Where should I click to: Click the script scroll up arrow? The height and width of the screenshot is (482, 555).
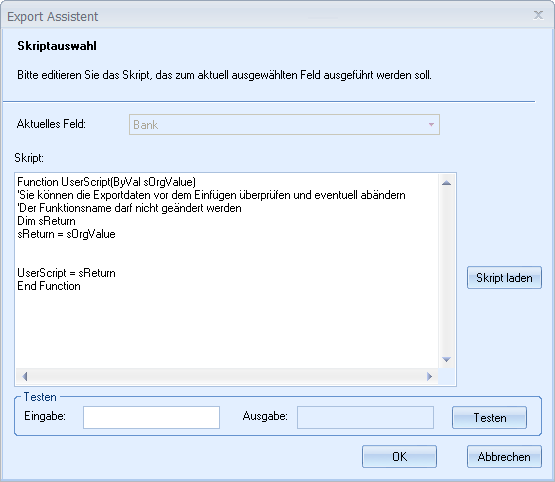click(x=447, y=183)
